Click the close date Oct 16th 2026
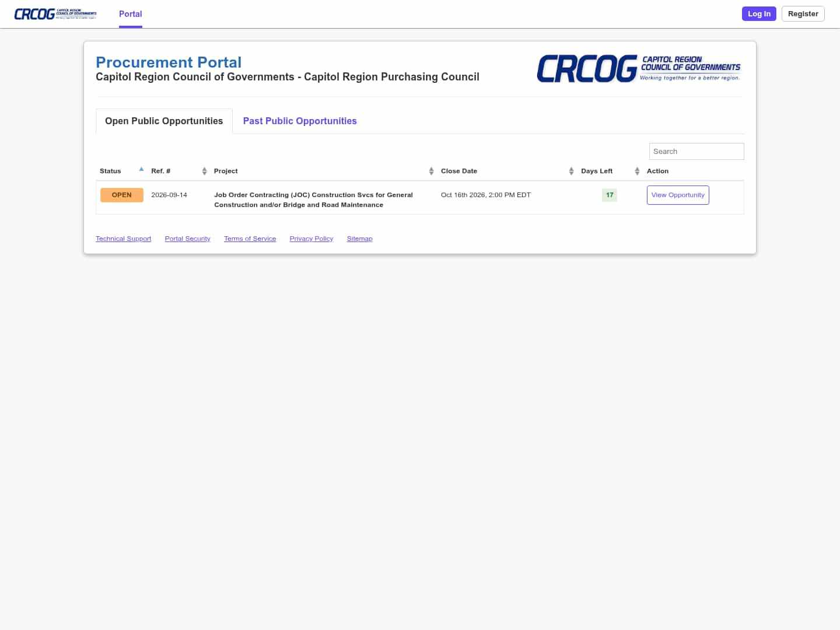Viewport: 840px width, 630px height. tap(486, 195)
